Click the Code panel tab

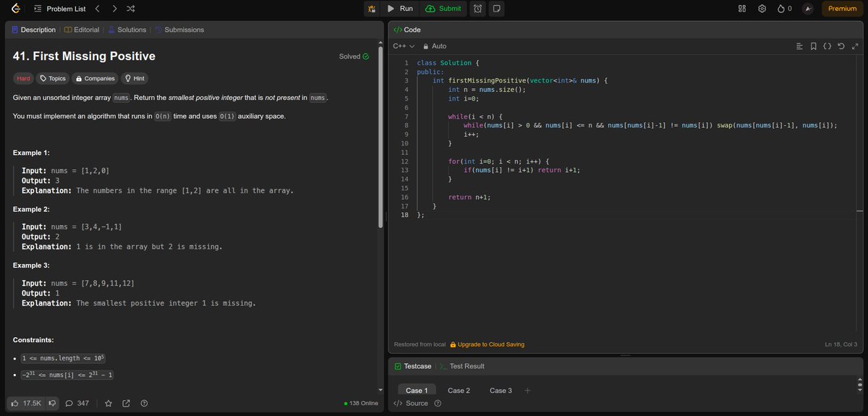407,30
